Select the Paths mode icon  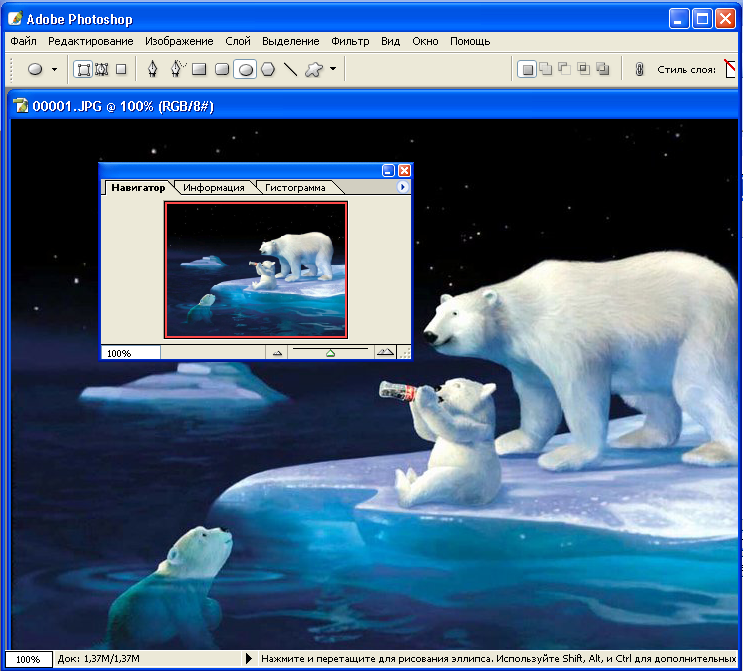(101, 70)
